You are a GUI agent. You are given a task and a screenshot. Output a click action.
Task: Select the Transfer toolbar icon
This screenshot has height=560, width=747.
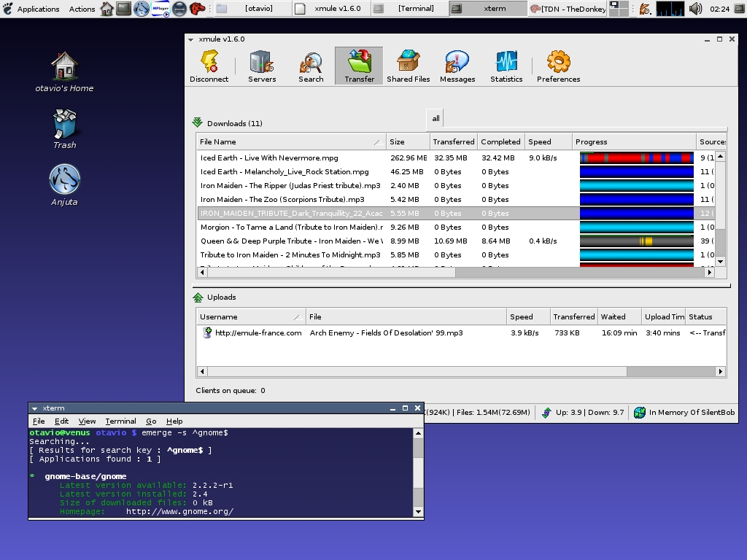point(359,66)
